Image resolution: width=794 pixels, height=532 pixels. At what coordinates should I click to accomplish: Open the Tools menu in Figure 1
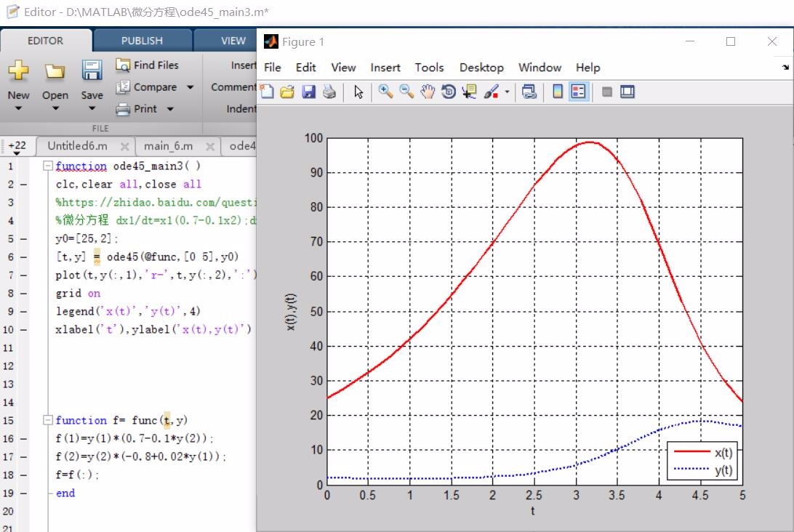click(x=429, y=68)
